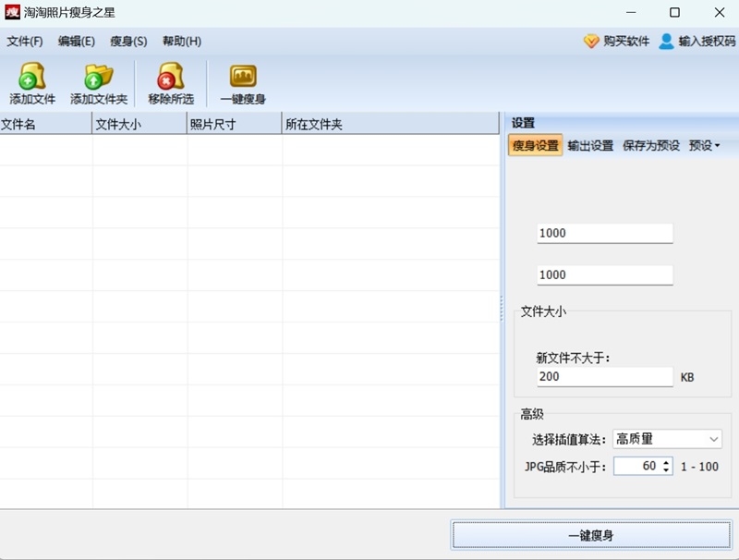Click the 添加文件夹 folder icon
The height and width of the screenshot is (560, 739).
(x=99, y=77)
